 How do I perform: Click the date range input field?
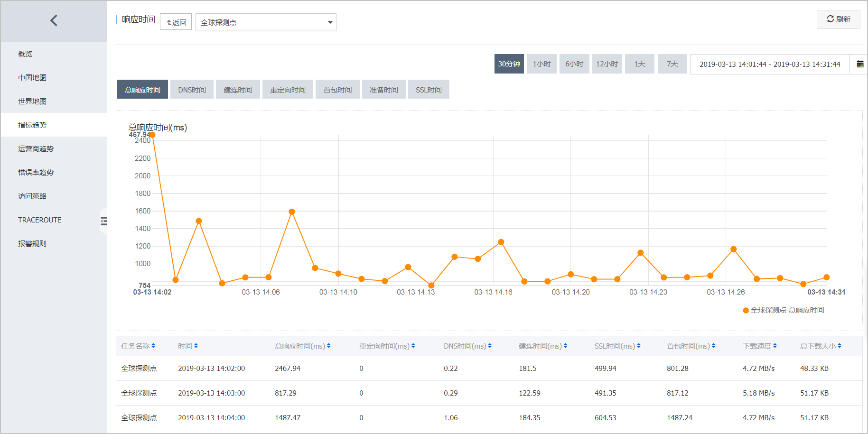point(770,64)
